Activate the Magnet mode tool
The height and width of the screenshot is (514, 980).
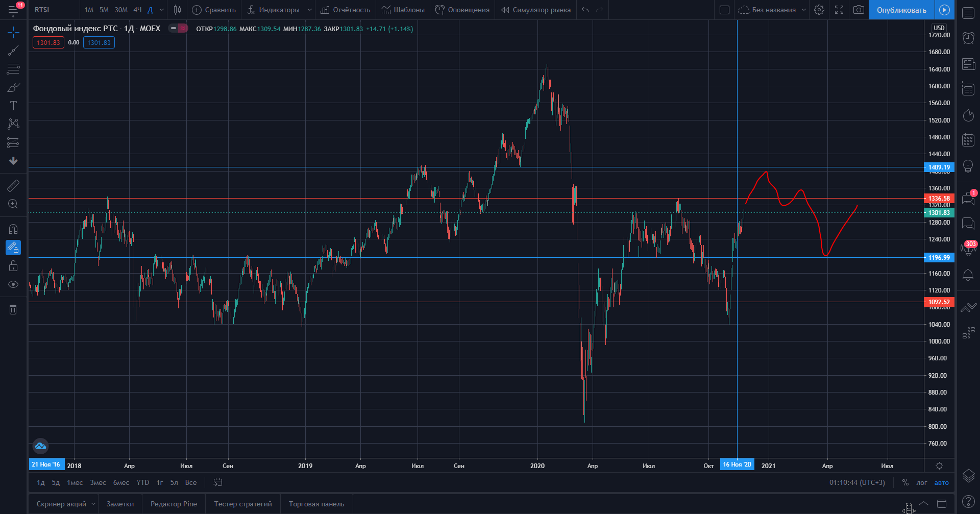(x=13, y=229)
